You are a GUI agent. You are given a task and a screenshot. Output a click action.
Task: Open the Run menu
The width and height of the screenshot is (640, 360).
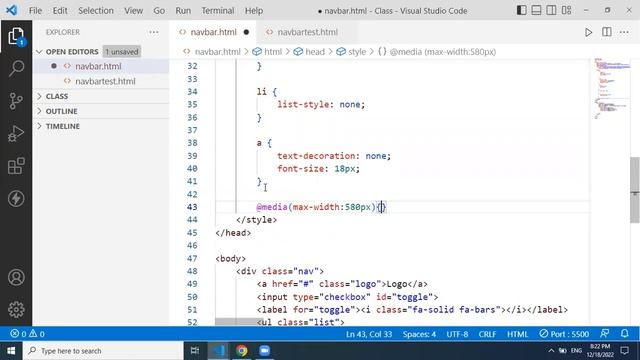[x=183, y=11]
